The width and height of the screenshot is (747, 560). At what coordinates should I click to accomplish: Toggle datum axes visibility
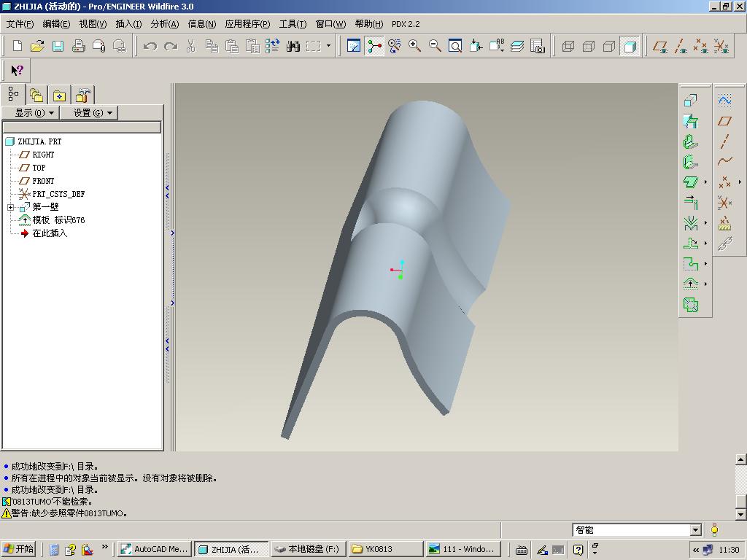click(x=681, y=46)
